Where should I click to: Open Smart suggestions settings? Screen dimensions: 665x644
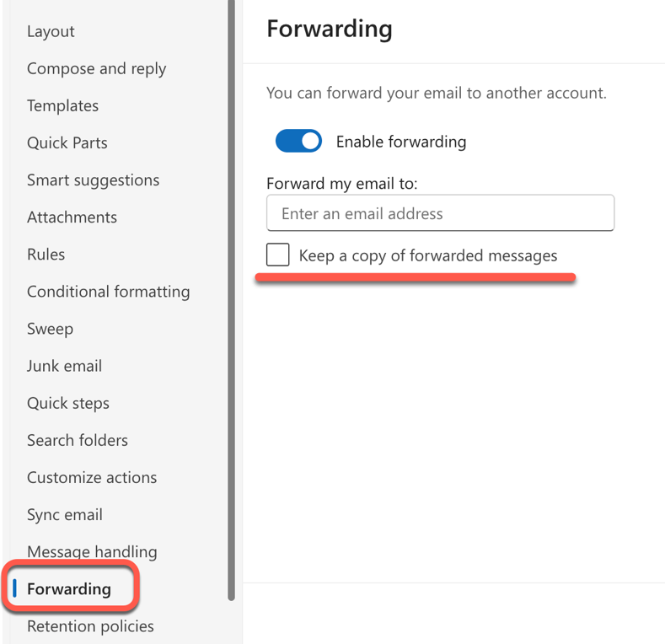[x=93, y=180]
